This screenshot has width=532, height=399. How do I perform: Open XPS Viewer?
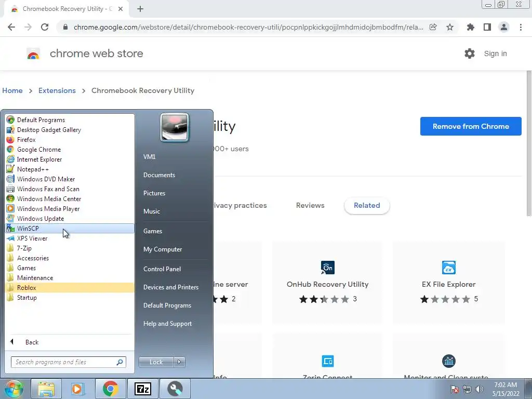click(70, 238)
